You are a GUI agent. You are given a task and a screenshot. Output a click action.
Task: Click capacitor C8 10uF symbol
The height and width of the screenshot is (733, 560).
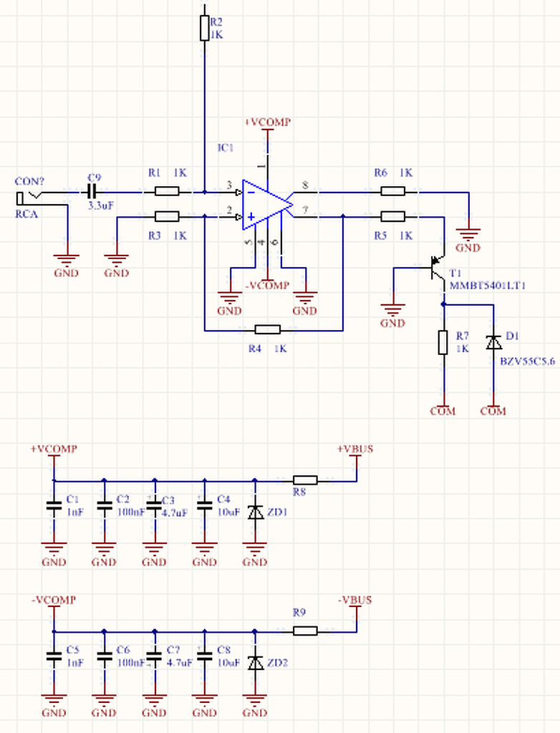[x=204, y=657]
